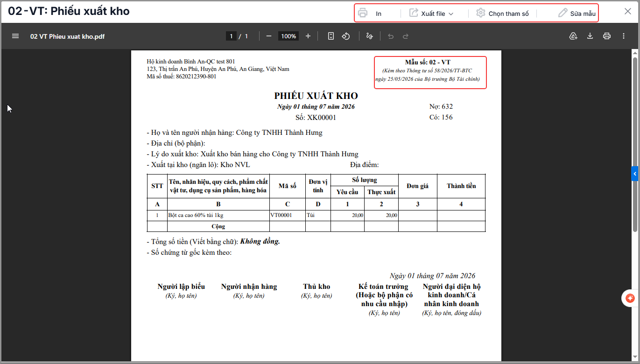
Task: Expand the Xuất file dropdown
Action: [431, 14]
